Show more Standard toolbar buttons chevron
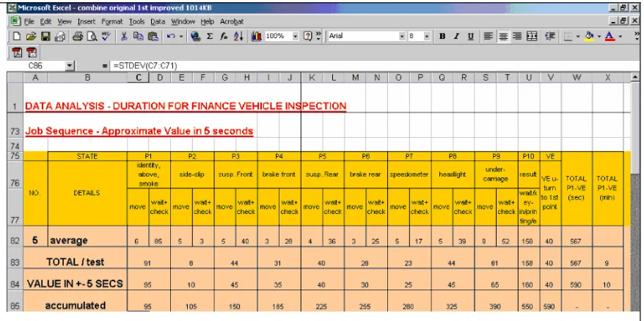The width and height of the screenshot is (644, 321). (x=318, y=37)
